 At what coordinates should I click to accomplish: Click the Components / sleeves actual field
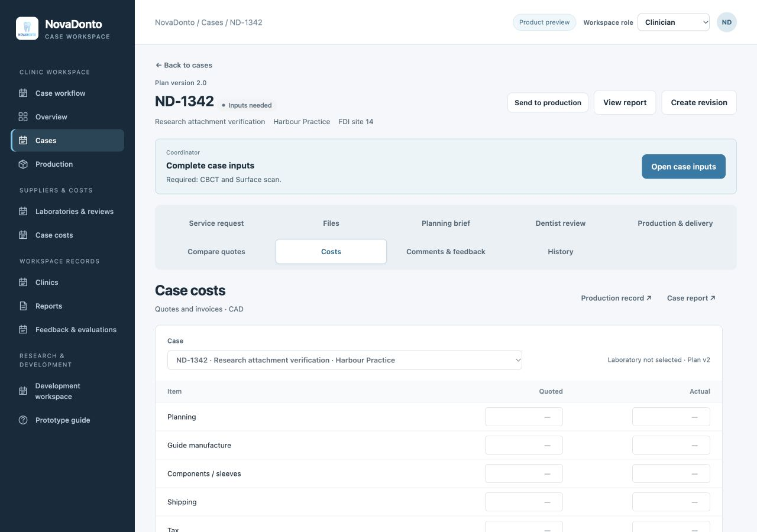click(x=671, y=473)
